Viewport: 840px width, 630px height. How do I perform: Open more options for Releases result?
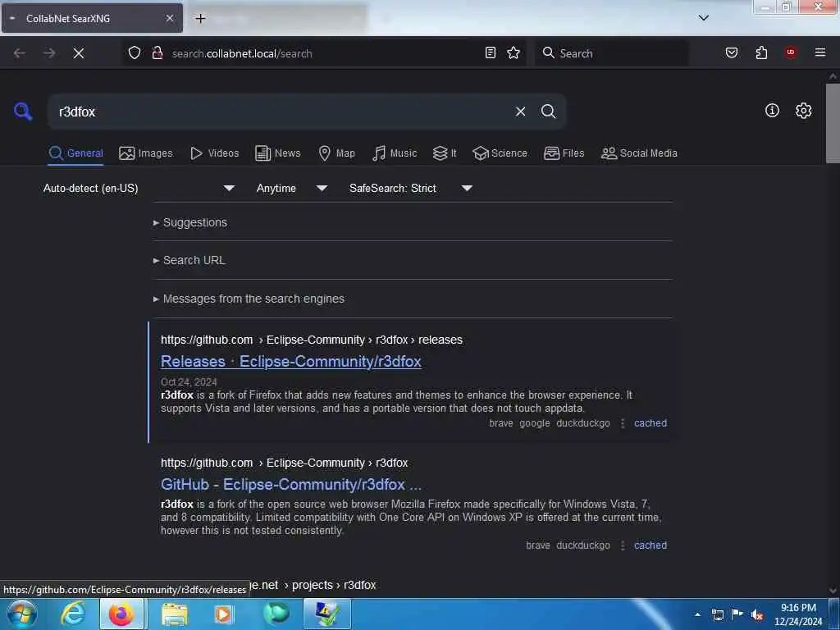click(623, 423)
